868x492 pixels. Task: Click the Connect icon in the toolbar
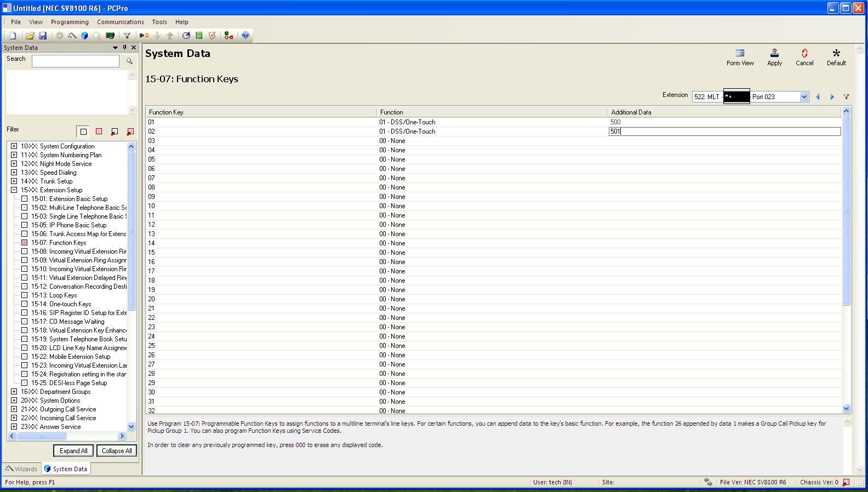click(144, 36)
